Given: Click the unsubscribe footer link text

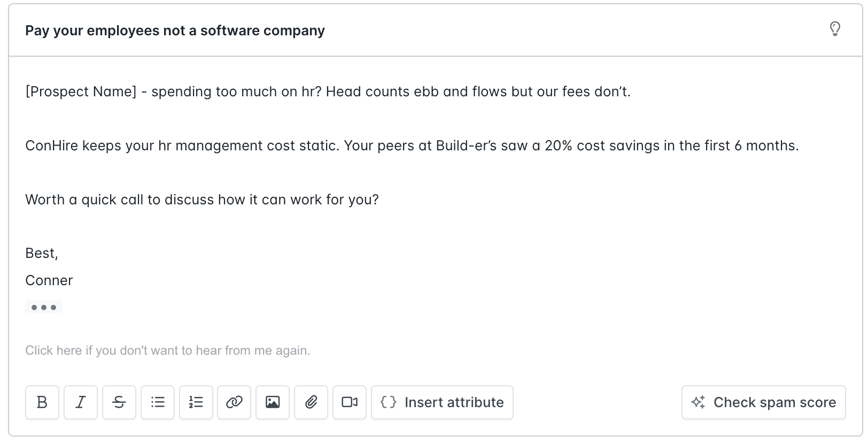Looking at the screenshot, I should (168, 350).
